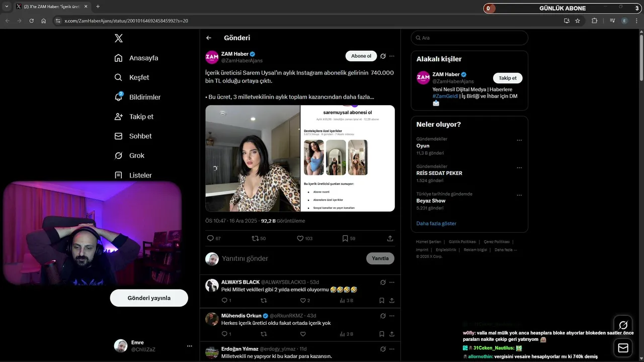Click the Grok icon on ALWAYS BLACK reply
Screen dimensions: 644x362
(383, 282)
